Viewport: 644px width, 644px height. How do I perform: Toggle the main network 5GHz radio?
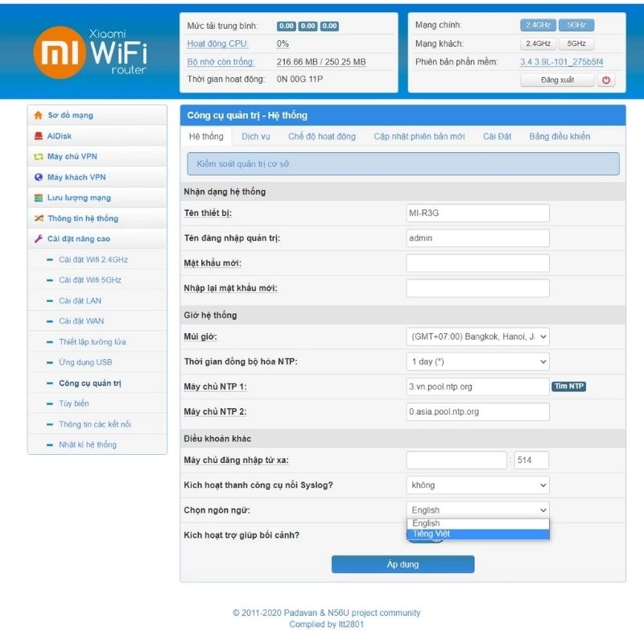(576, 25)
